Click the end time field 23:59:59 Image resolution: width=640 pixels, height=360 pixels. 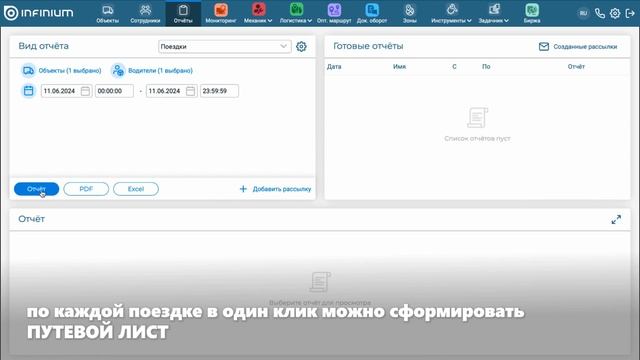click(219, 91)
